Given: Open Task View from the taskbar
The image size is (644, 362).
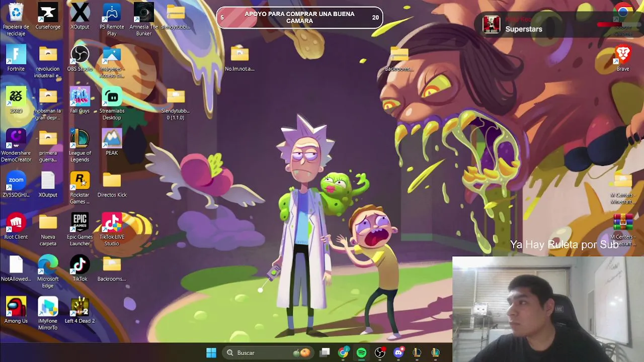Looking at the screenshot, I should [325, 353].
